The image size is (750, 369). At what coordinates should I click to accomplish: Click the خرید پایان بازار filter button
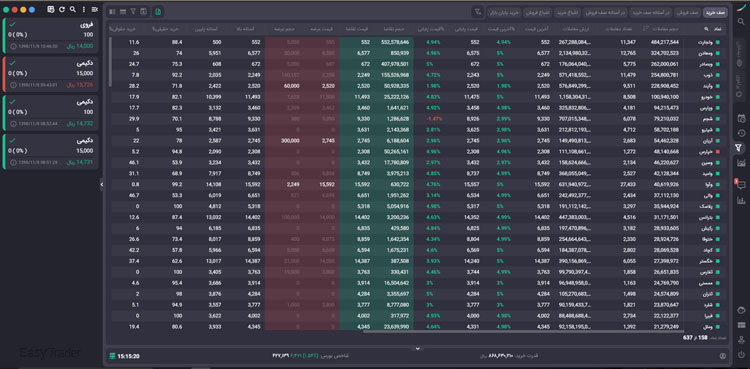[x=504, y=12]
